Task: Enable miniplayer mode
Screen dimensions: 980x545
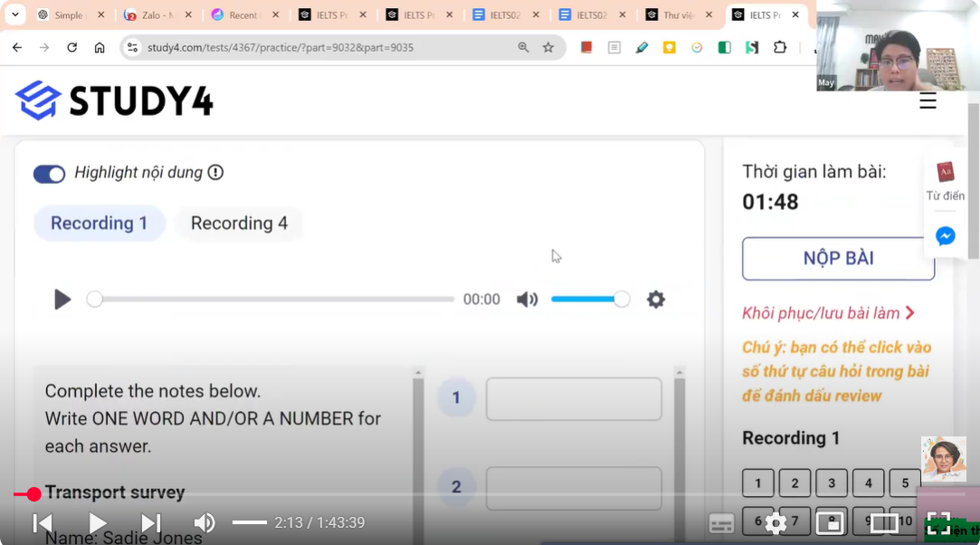Action: 830,523
